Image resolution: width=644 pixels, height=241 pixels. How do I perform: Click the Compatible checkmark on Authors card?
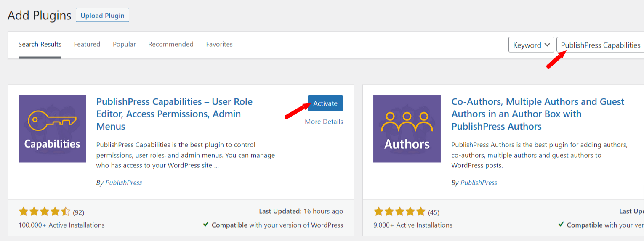(561, 225)
